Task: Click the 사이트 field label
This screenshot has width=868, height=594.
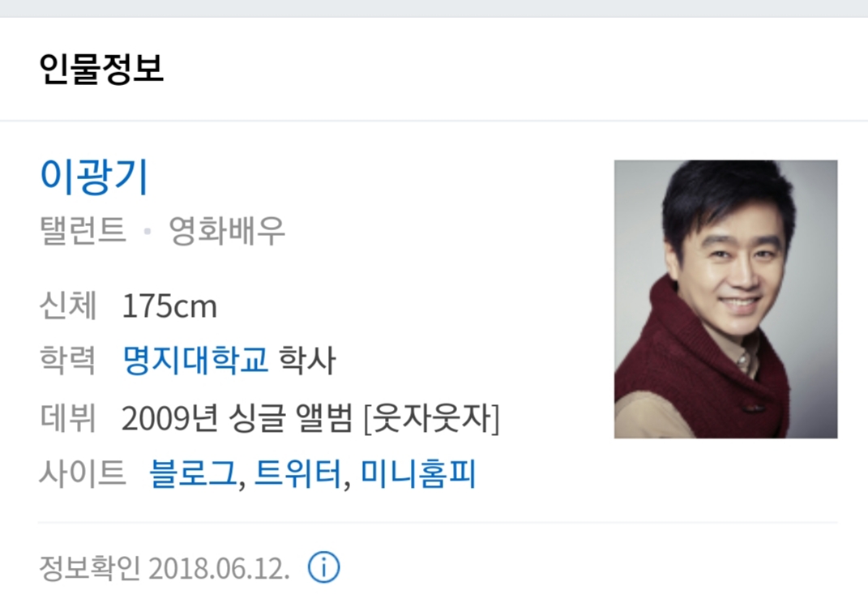Action: click(83, 474)
